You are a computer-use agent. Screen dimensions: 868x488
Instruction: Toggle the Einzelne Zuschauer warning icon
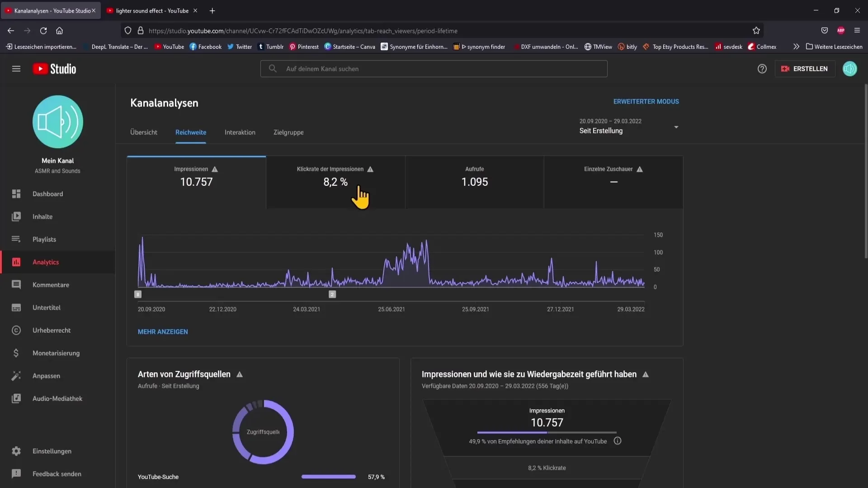point(640,169)
